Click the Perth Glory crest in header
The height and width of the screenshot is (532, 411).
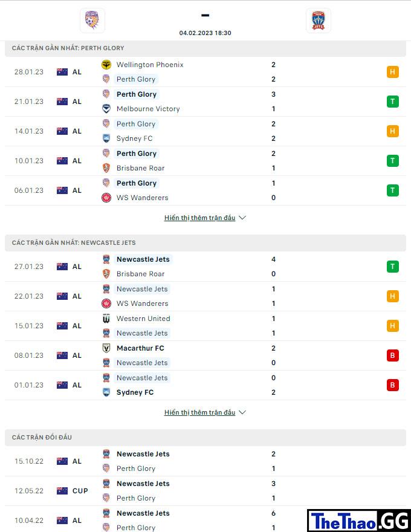pos(92,21)
